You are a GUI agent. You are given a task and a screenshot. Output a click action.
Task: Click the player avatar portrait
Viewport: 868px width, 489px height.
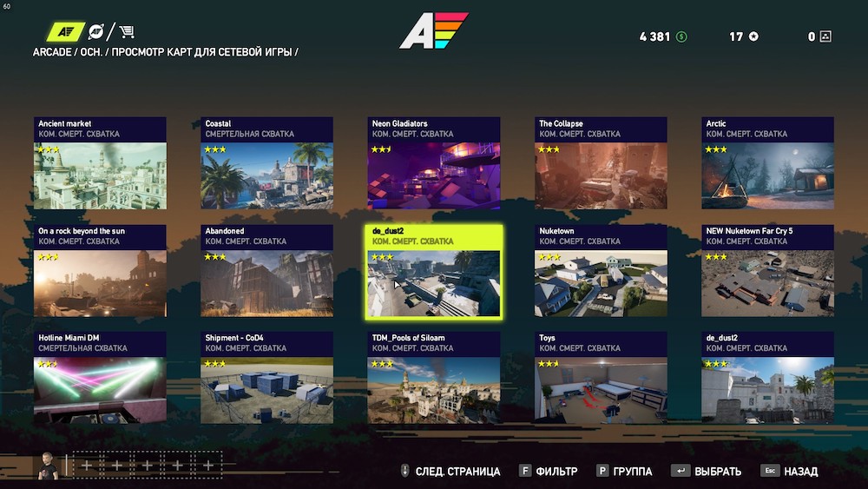48,466
